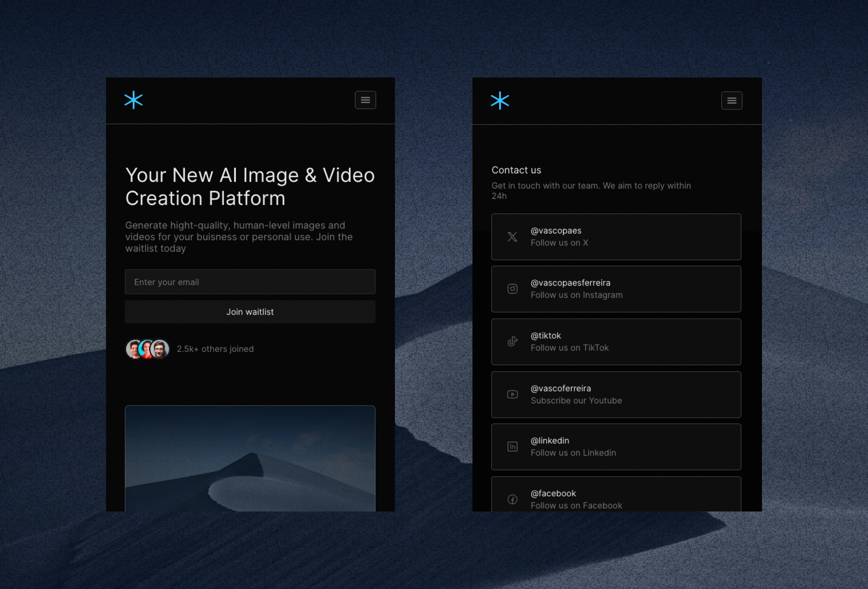The width and height of the screenshot is (868, 589).
Task: Click the blue asterisk logo on the left page
Action: [134, 100]
